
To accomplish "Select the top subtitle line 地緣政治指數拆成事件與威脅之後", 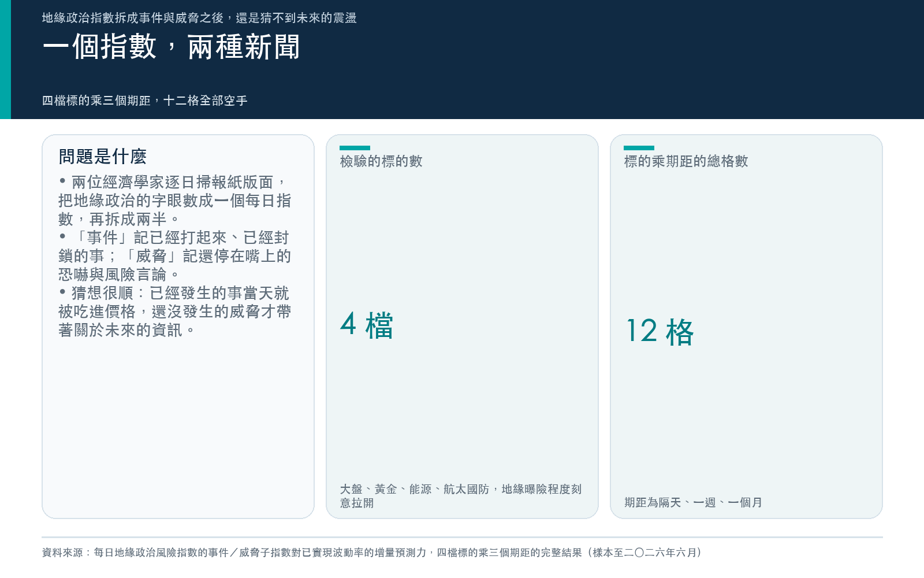I will tap(199, 18).
